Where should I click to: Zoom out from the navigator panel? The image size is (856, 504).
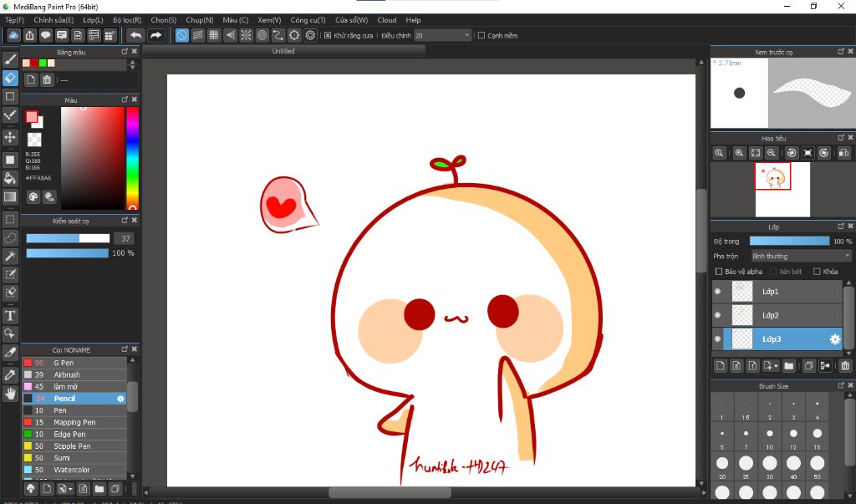pos(771,153)
